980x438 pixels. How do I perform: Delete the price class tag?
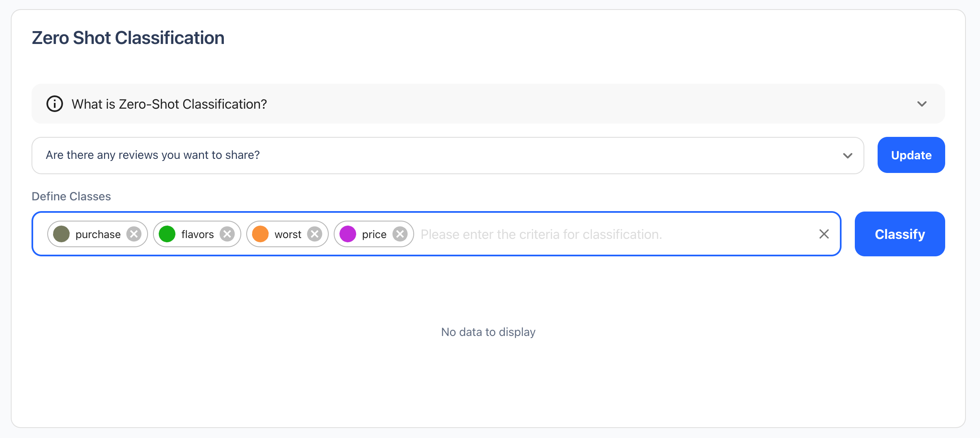400,234
